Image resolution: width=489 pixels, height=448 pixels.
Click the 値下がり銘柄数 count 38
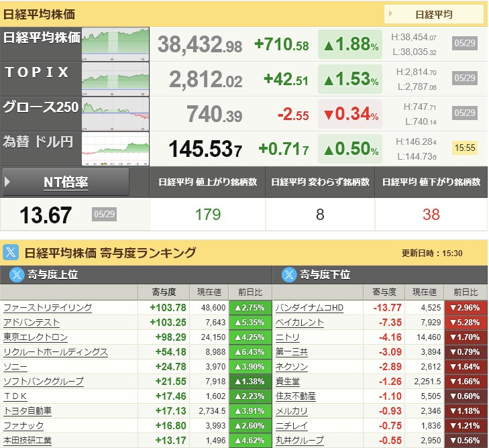pyautogui.click(x=431, y=215)
